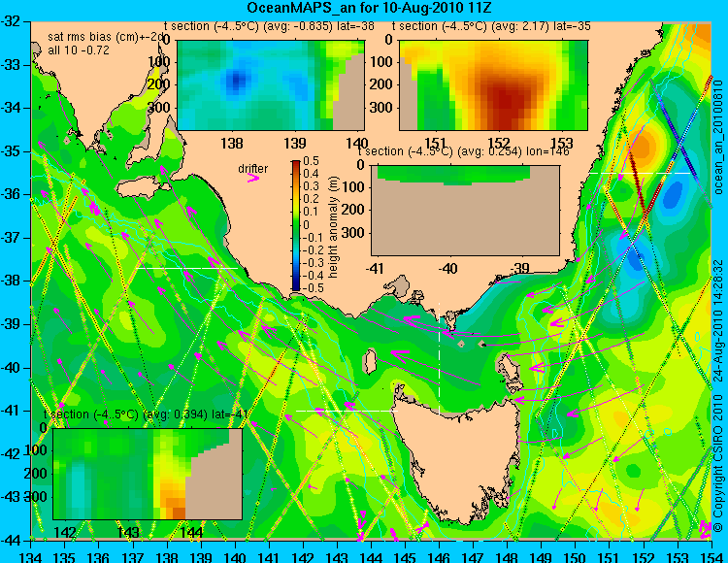Click the 't section' lat=-41 inset title
728x563 pixels.
point(146,414)
